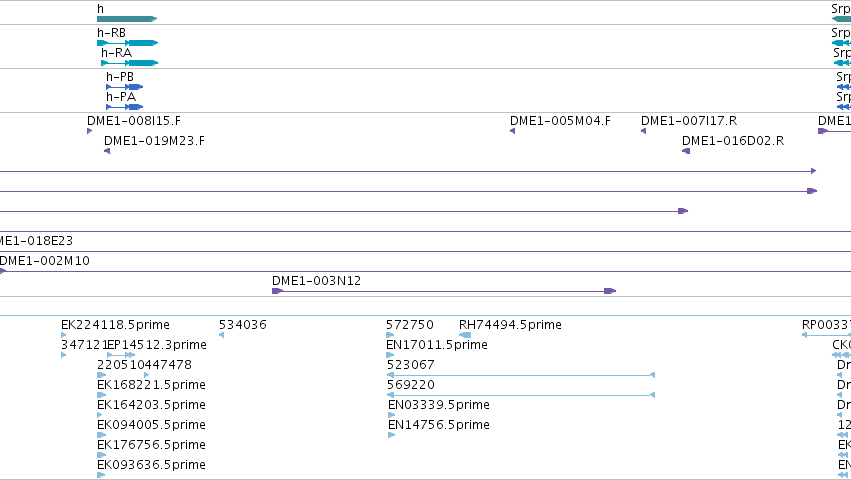Click the h-PA protein feature
Screen dimensions: 851x480
pyautogui.click(x=125, y=107)
